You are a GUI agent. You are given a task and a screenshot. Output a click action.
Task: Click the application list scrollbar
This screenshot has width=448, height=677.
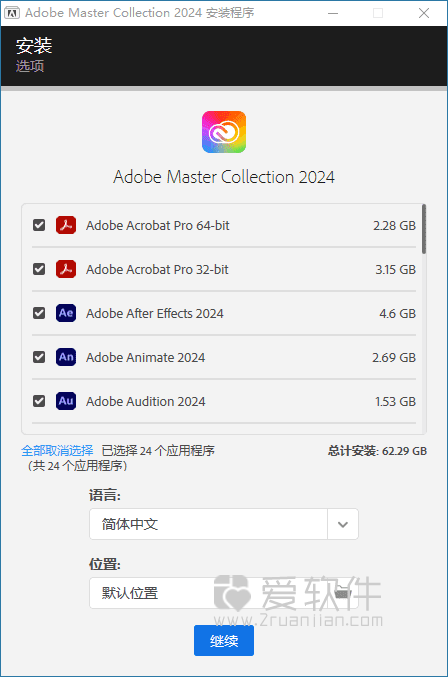[424, 229]
